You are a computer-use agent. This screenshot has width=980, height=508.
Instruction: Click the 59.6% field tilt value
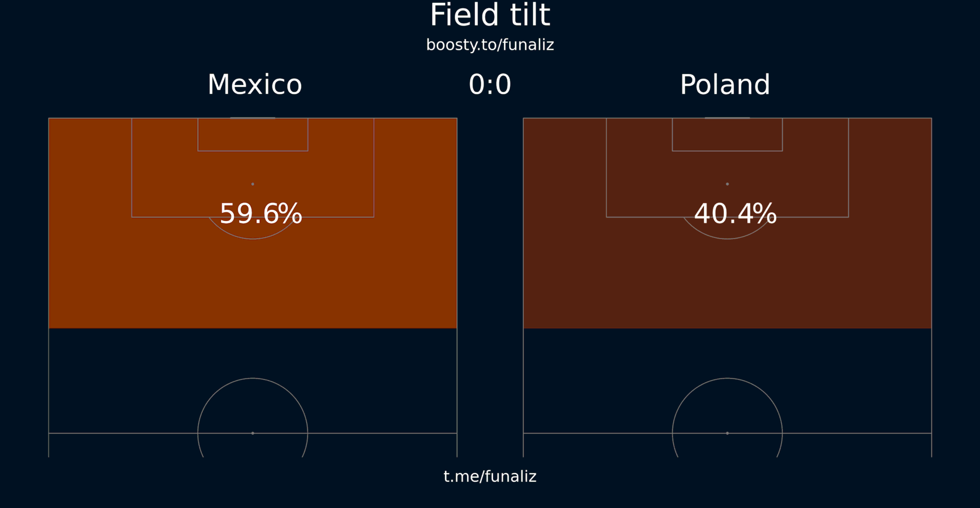[x=261, y=214]
